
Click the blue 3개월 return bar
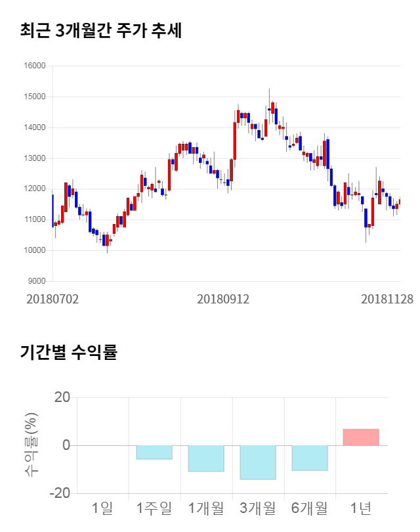258,462
